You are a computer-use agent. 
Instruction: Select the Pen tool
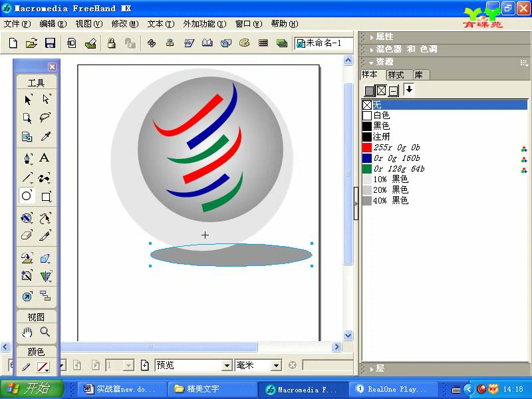pyautogui.click(x=27, y=158)
